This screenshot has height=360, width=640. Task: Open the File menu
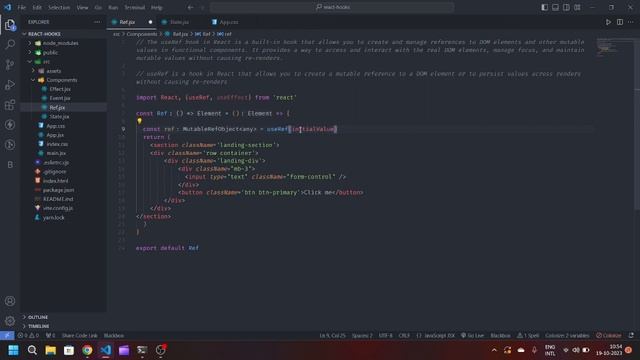click(22, 7)
